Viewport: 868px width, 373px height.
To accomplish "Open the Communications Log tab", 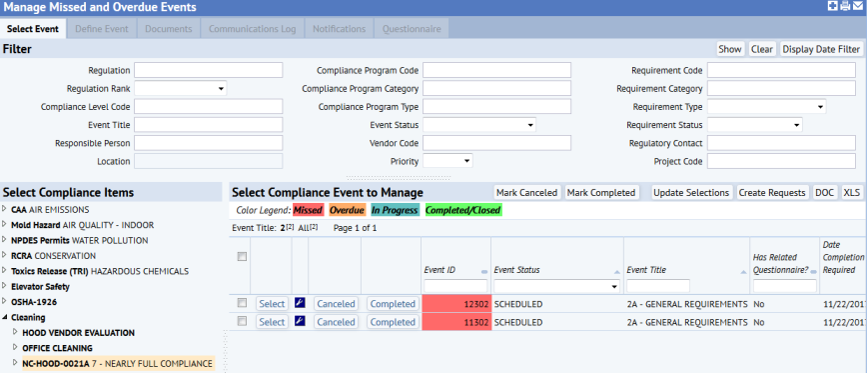I will (252, 29).
